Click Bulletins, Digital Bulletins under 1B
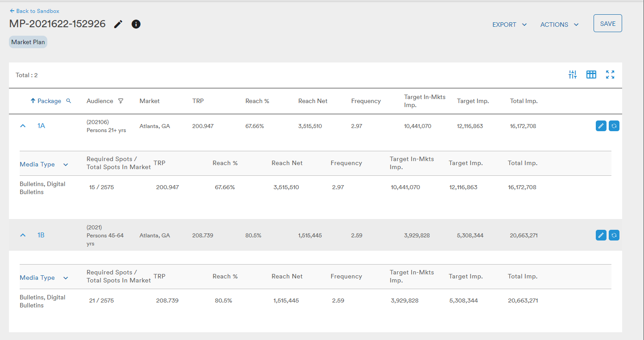The height and width of the screenshot is (340, 644). click(x=42, y=301)
